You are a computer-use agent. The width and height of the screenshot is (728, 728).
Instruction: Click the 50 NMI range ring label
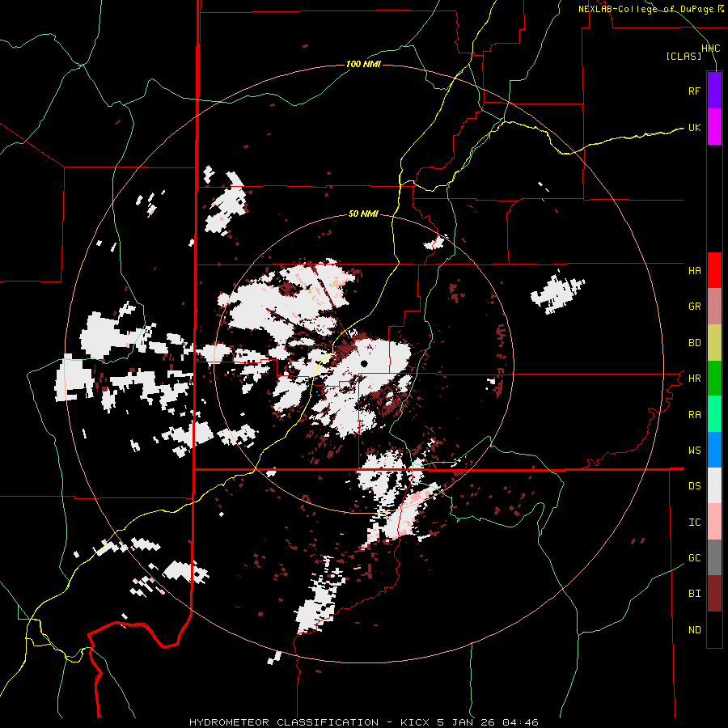coord(363,214)
